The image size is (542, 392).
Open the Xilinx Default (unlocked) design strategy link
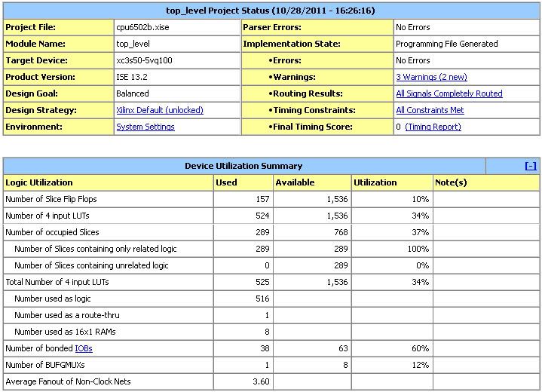coord(159,110)
